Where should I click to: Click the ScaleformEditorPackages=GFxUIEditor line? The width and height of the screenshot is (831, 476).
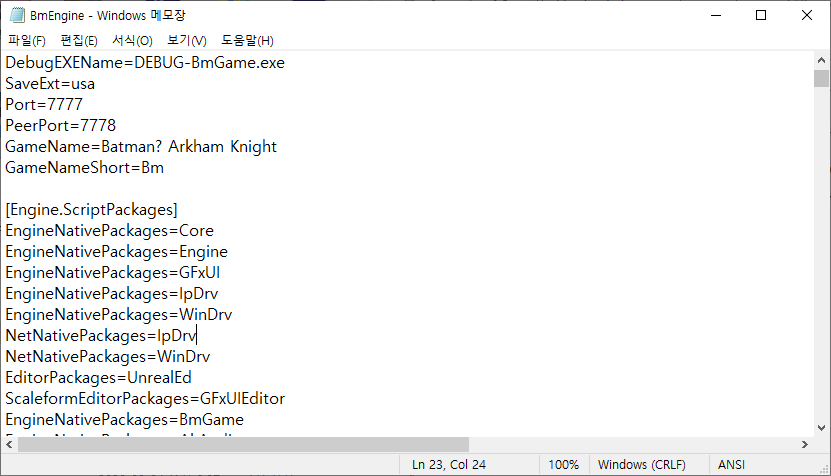tap(145, 399)
